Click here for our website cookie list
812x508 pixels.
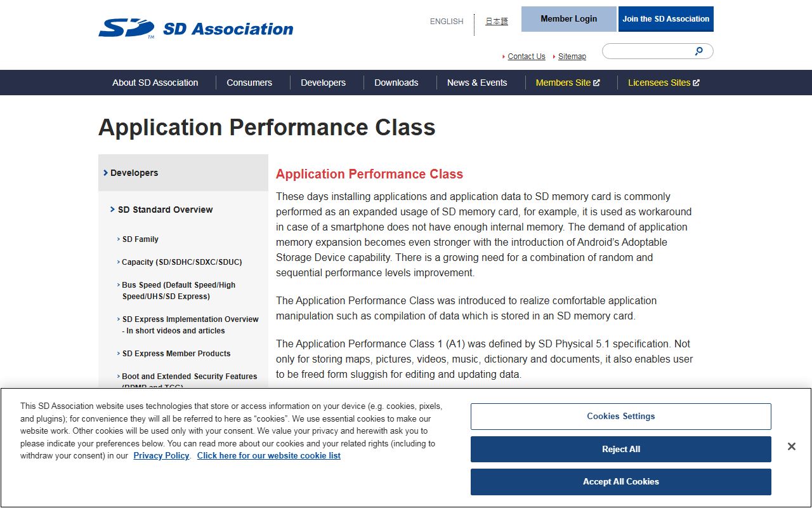point(269,456)
